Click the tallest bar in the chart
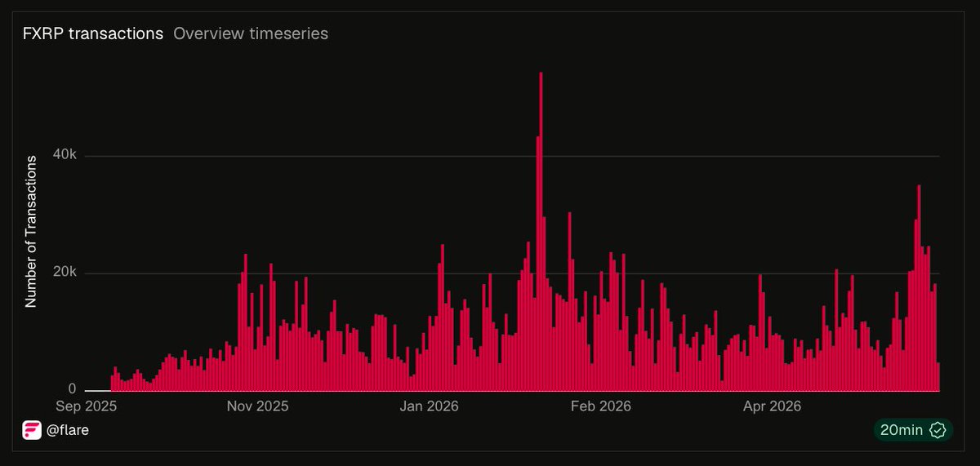The height and width of the screenshot is (466, 980). [541, 232]
